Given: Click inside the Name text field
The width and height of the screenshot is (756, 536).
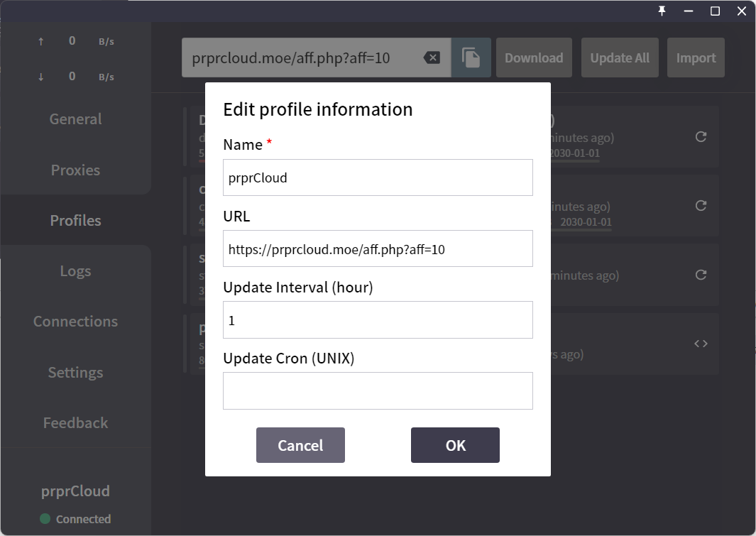Looking at the screenshot, I should [x=378, y=177].
